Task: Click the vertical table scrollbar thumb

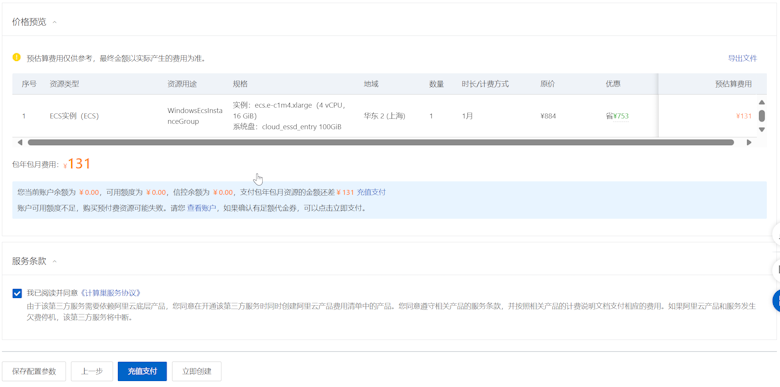Action: pyautogui.click(x=761, y=116)
